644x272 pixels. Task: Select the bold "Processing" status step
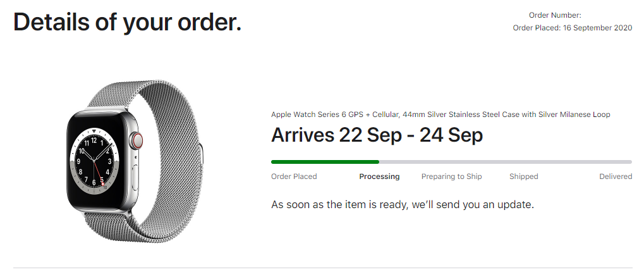pos(379,176)
